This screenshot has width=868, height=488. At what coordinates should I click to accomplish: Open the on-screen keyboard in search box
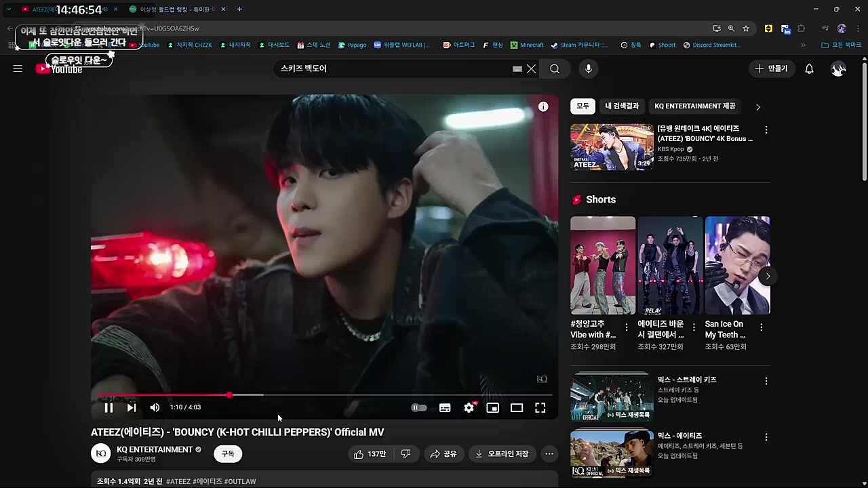(517, 68)
